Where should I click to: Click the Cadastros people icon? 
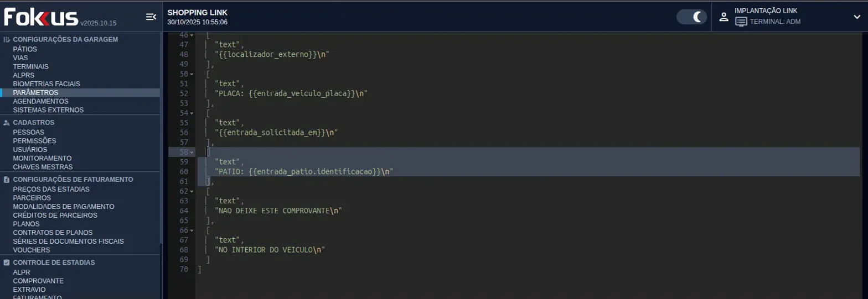click(x=7, y=123)
